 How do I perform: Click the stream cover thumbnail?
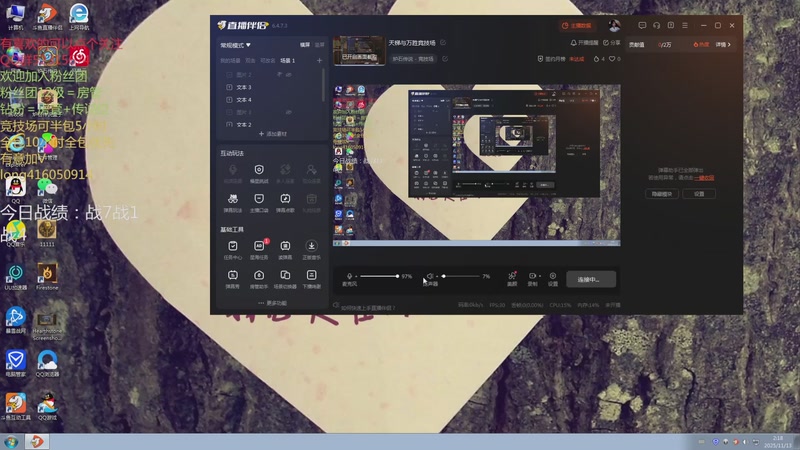click(359, 51)
